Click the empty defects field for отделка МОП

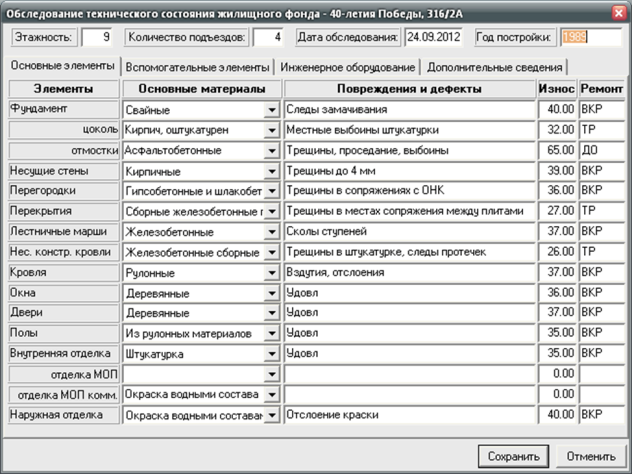[x=410, y=374]
